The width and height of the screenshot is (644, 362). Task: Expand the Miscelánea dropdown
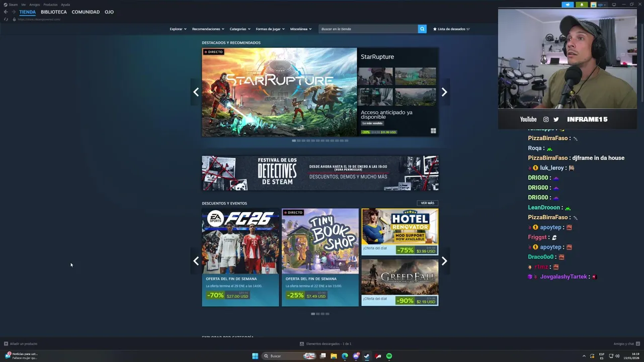[x=301, y=29]
